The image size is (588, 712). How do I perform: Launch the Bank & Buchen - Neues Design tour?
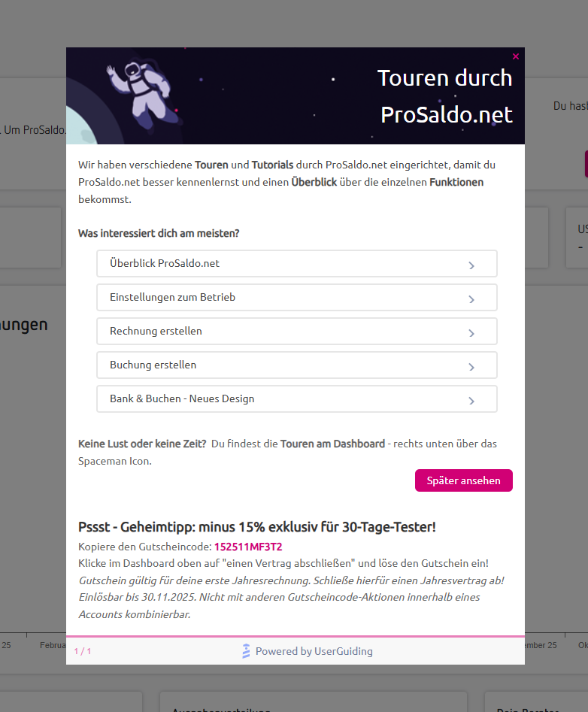pyautogui.click(x=297, y=398)
